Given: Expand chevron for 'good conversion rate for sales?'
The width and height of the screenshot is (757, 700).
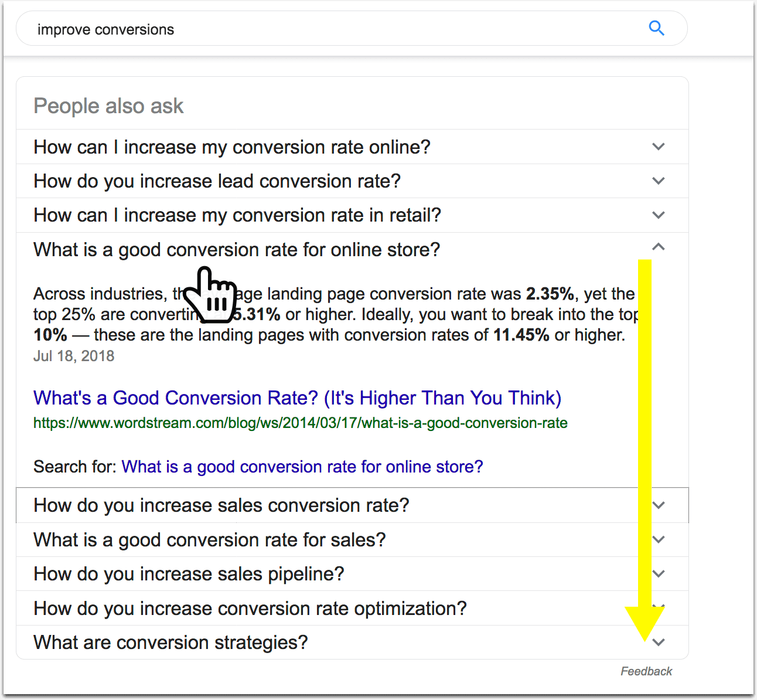Looking at the screenshot, I should pyautogui.click(x=659, y=539).
